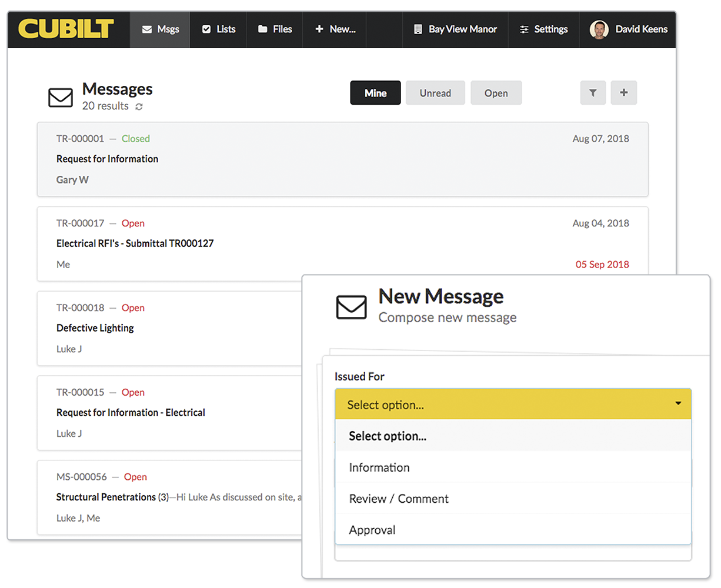Enable the Mine messages filter
The width and height of the screenshot is (721, 588).
375,92
